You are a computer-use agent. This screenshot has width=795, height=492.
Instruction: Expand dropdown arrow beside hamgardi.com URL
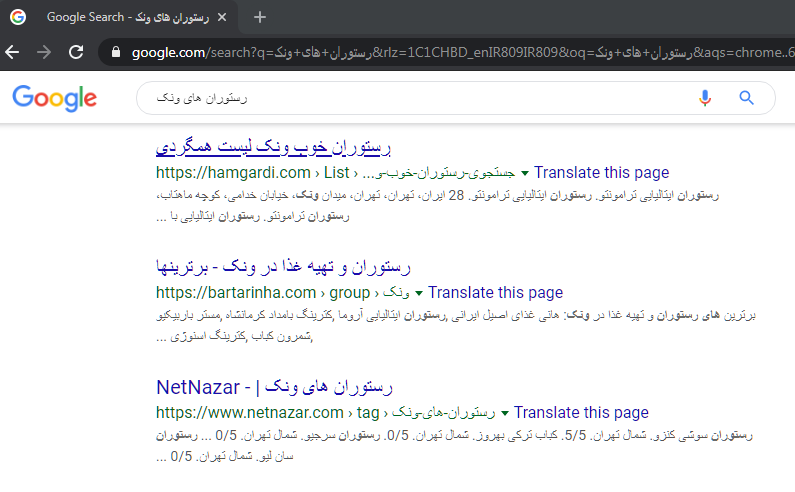(525, 173)
